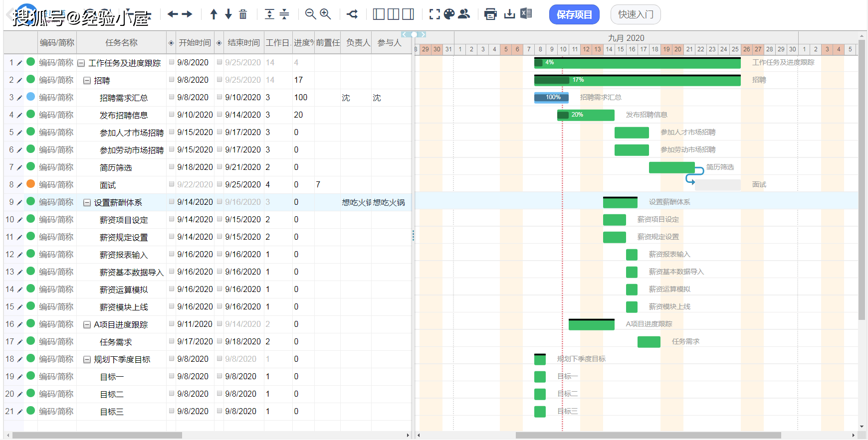
Task: Click the 负责人 column header
Action: 358,43
